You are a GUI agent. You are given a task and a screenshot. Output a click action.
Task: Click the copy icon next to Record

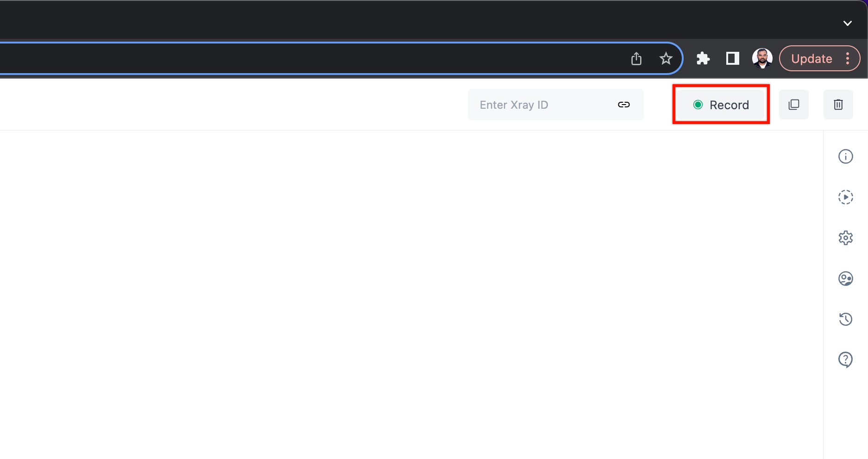click(x=794, y=105)
